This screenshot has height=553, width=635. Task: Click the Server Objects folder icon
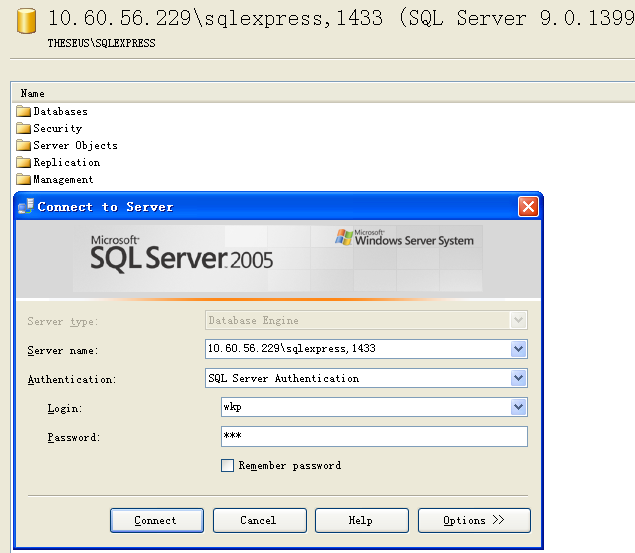pos(23,145)
